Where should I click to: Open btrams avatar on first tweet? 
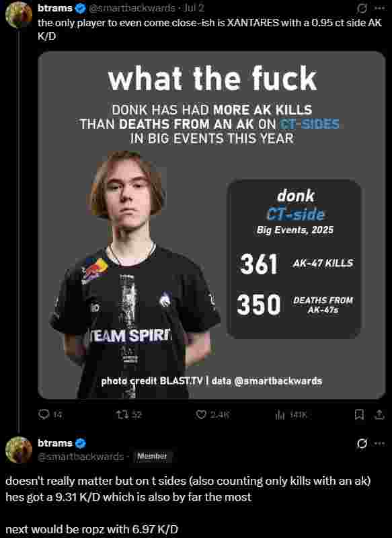[x=19, y=15]
